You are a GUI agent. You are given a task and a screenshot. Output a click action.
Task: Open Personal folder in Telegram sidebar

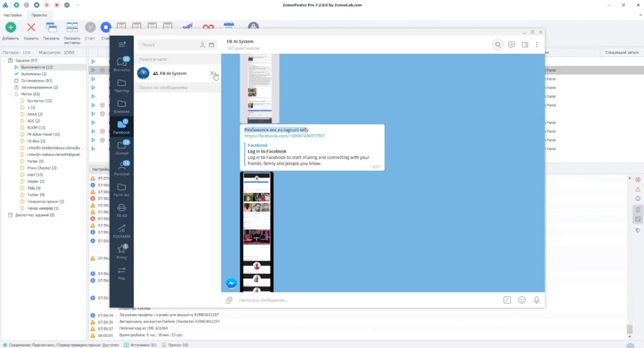coord(121,169)
